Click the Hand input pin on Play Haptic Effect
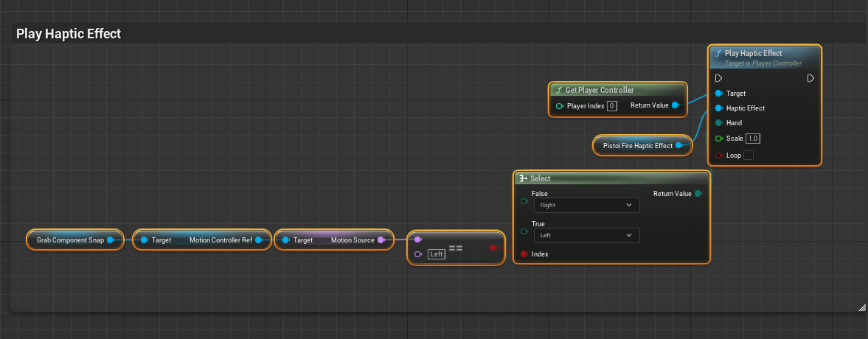 [718, 123]
